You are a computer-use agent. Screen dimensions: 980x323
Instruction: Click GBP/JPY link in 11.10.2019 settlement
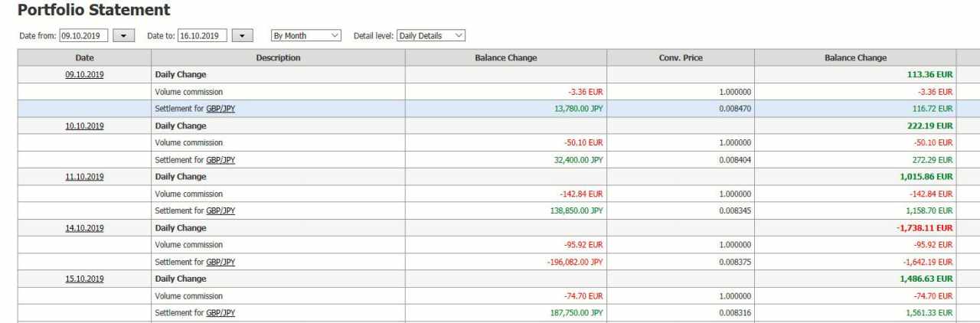220,211
